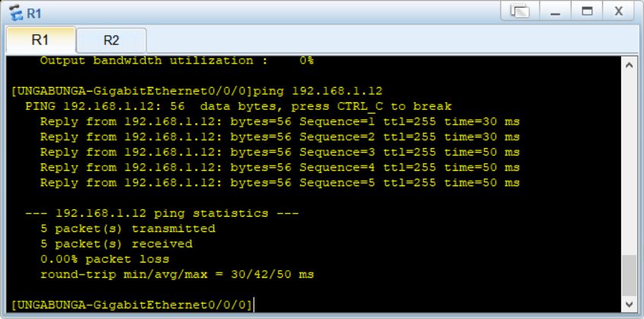Click the scrollbar down arrow
Screen dimensions: 644x319
629,304
